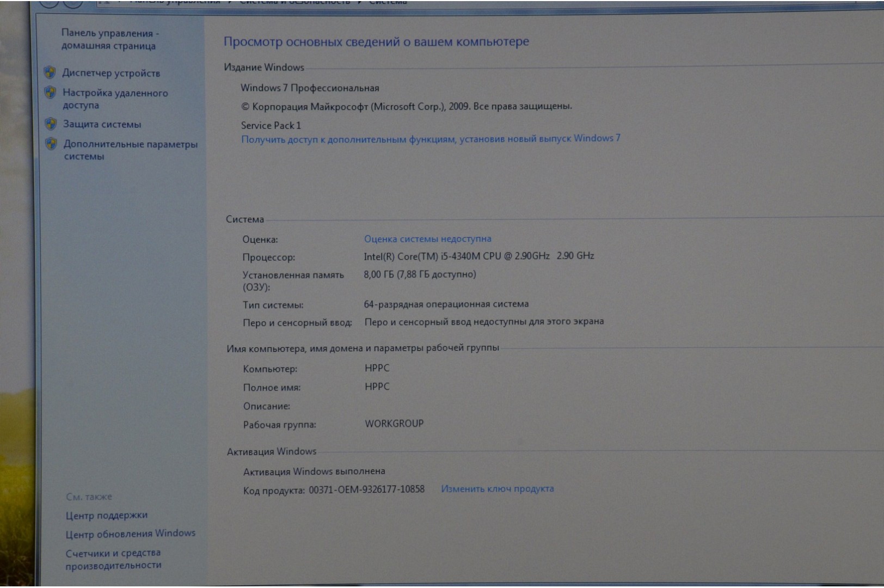Click the shield icon beside Диспетчер устройств

coord(50,72)
